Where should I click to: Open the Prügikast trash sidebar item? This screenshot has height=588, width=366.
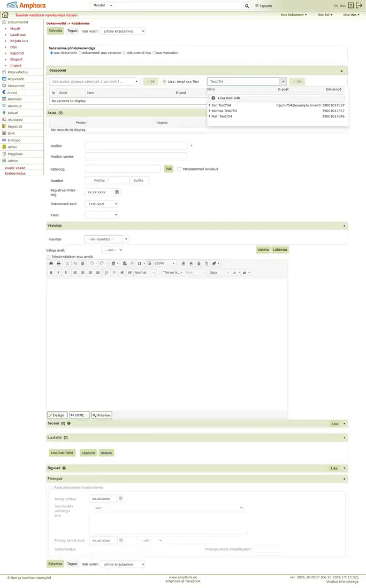(15, 154)
